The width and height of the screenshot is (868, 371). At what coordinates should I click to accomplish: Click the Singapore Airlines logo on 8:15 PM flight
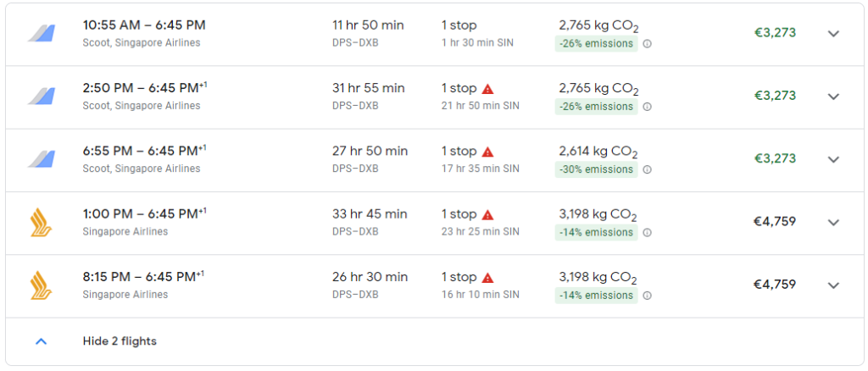click(x=41, y=285)
